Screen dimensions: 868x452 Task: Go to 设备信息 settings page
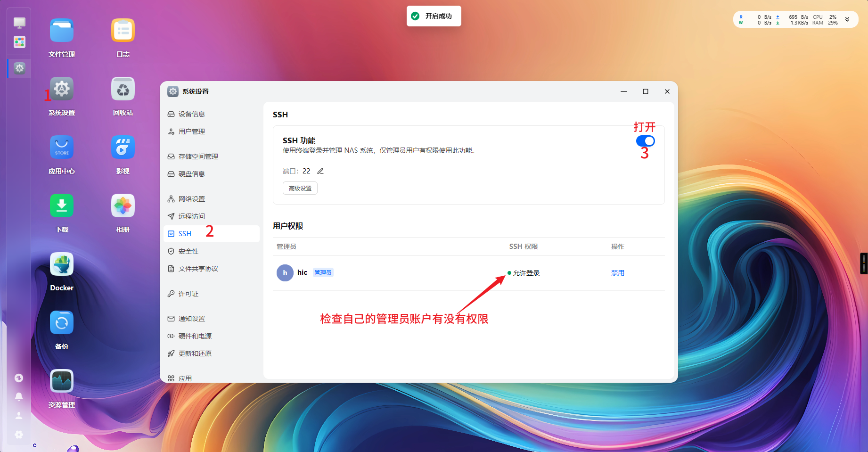pyautogui.click(x=212, y=114)
